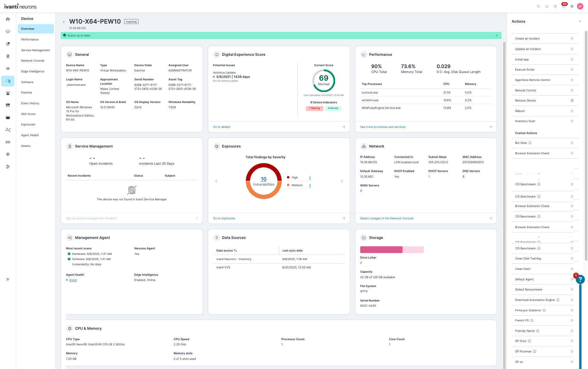Open Network Console menu item

[x=33, y=61]
